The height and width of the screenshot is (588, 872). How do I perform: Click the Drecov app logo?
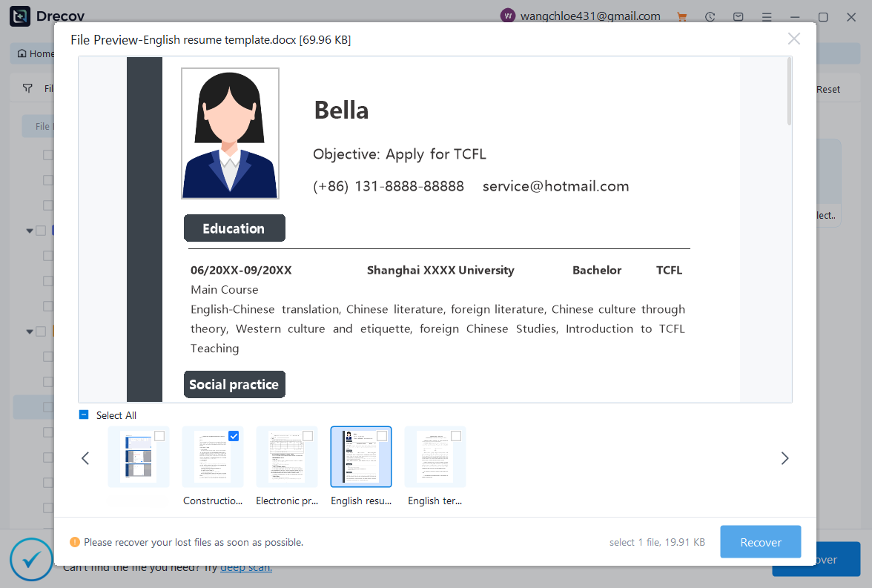coord(20,16)
